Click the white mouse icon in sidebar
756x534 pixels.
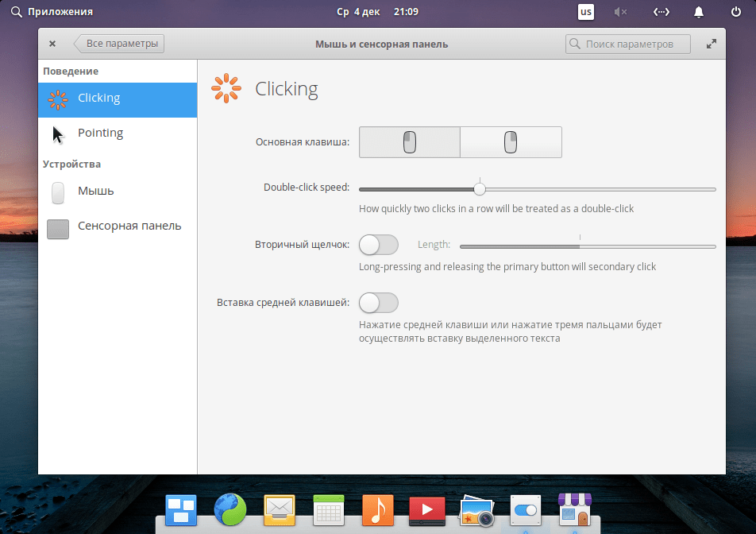pyautogui.click(x=58, y=192)
